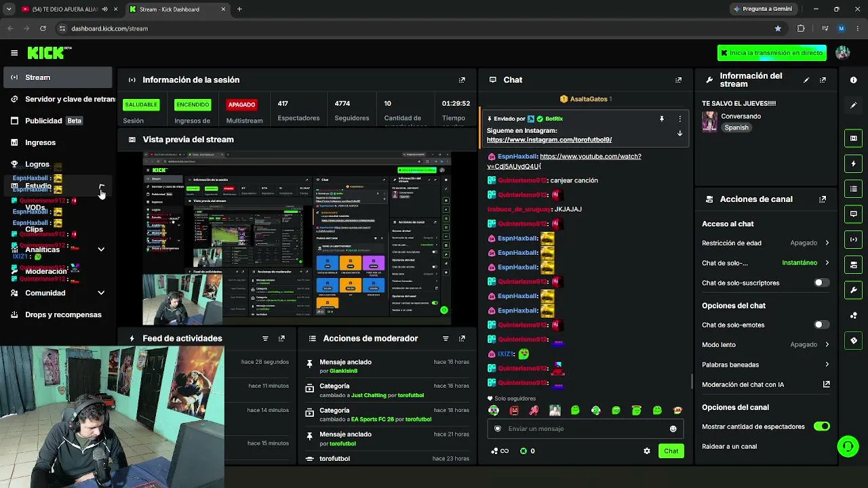Click the Conversando category thumbnail
Image resolution: width=868 pixels, height=488 pixels.
click(709, 121)
